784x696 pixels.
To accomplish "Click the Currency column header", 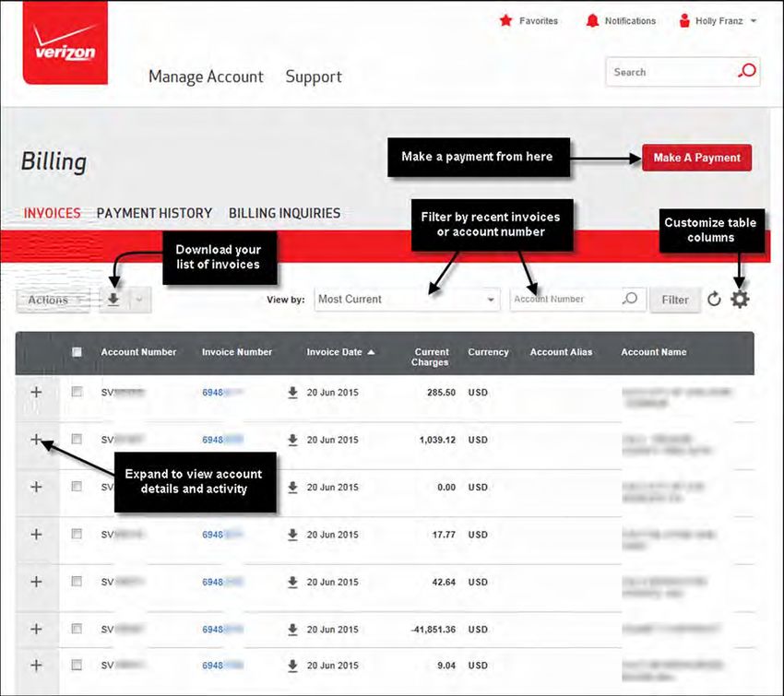I will (488, 352).
